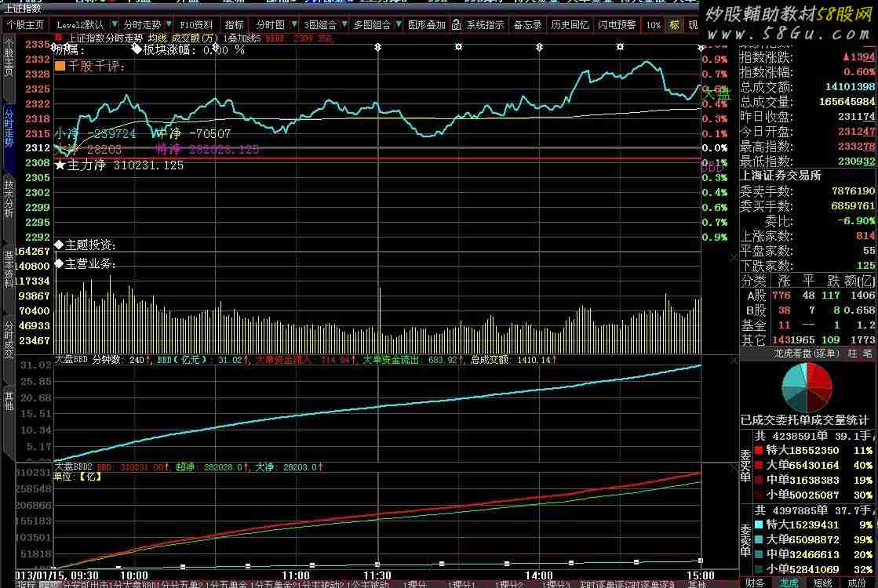Select the 基金 row in 分类 table

coord(808,325)
